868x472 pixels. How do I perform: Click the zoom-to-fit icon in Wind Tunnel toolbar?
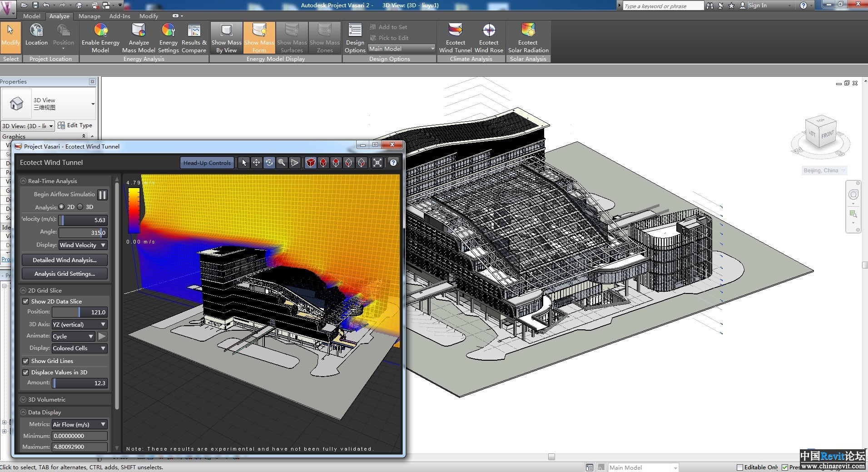click(x=377, y=163)
